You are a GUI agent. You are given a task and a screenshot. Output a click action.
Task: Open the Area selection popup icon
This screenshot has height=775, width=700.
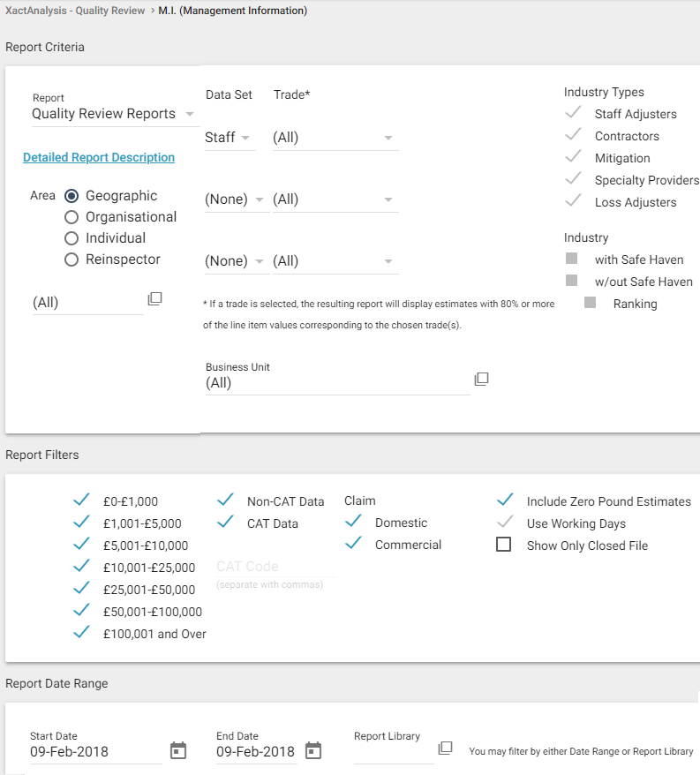click(154, 298)
